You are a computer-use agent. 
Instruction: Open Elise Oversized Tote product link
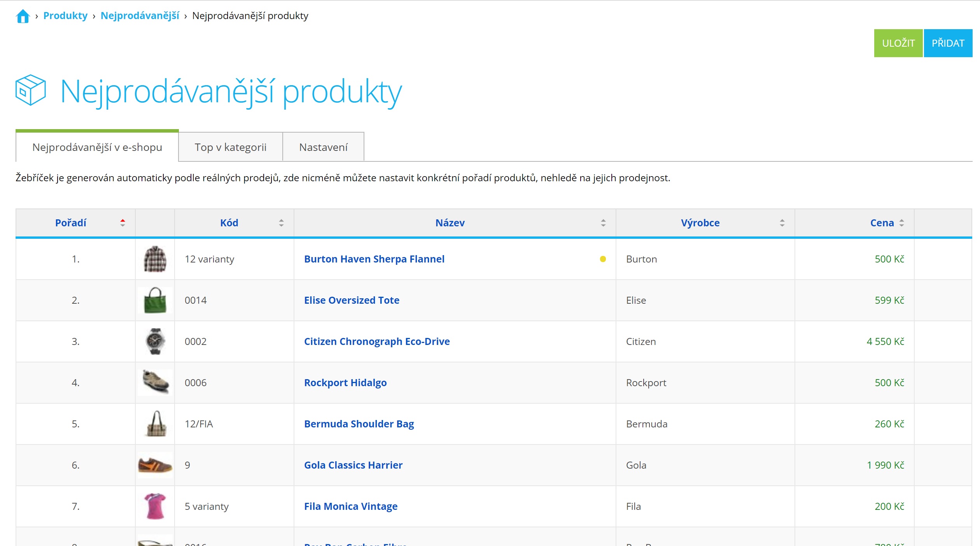click(x=352, y=300)
